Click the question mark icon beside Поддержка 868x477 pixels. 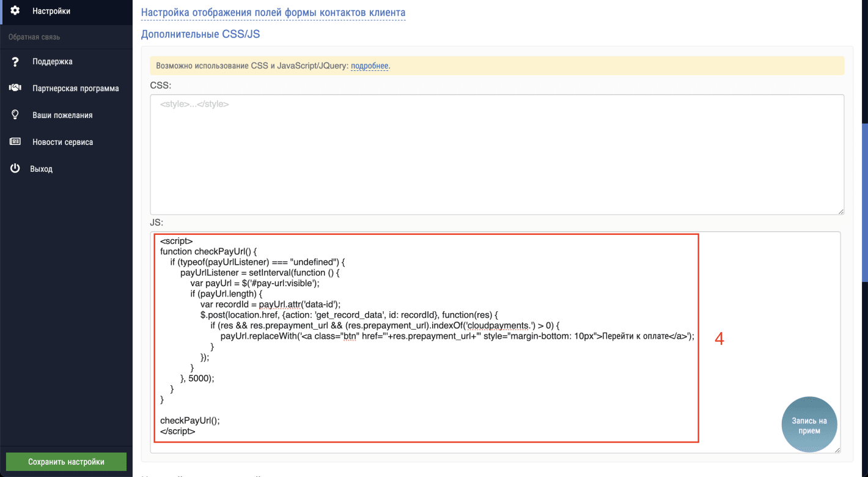[x=15, y=61]
